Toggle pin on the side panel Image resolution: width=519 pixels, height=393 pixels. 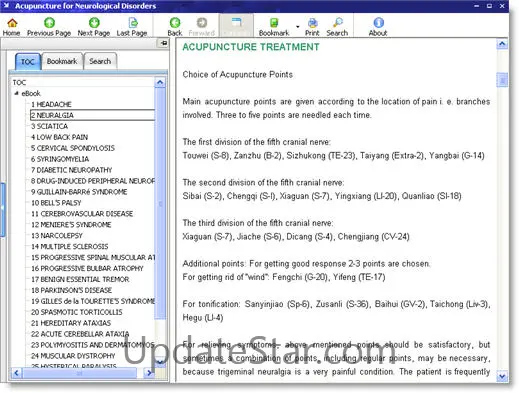click(164, 43)
